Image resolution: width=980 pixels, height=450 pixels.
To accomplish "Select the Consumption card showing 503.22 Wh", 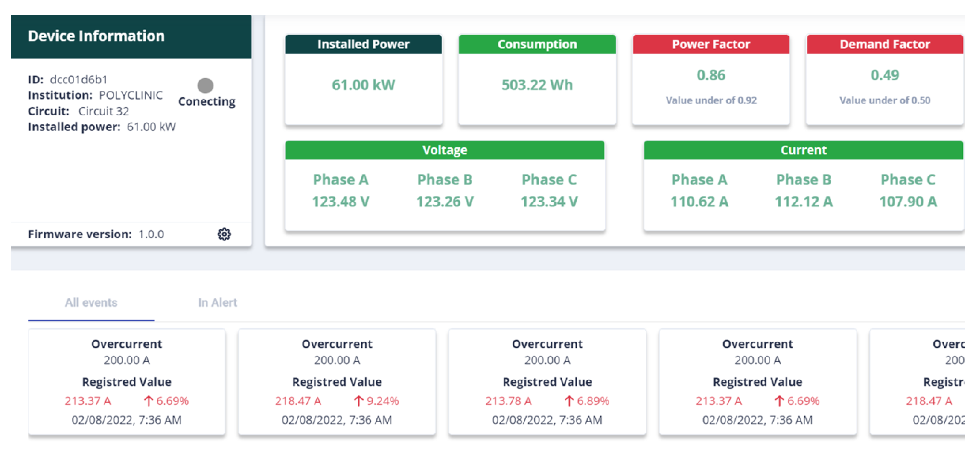I will pos(537,85).
